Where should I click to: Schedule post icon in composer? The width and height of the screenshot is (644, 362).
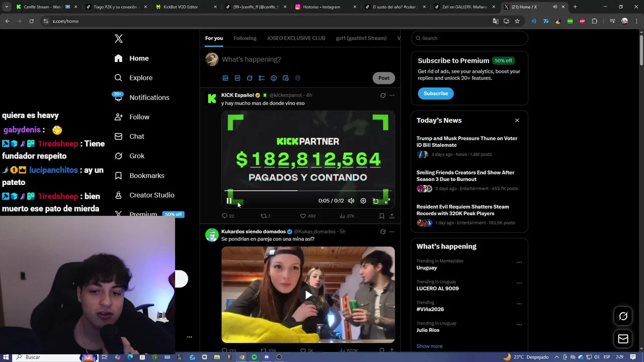[x=286, y=78]
